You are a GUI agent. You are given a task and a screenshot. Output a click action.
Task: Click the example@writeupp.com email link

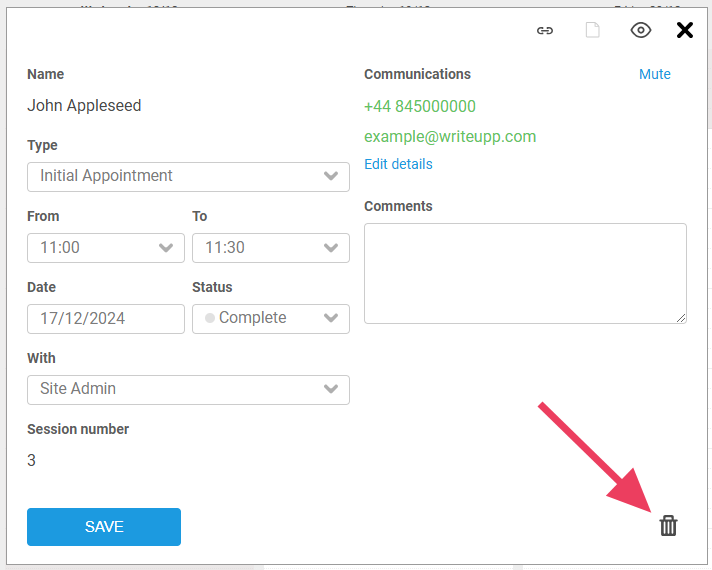(x=450, y=136)
